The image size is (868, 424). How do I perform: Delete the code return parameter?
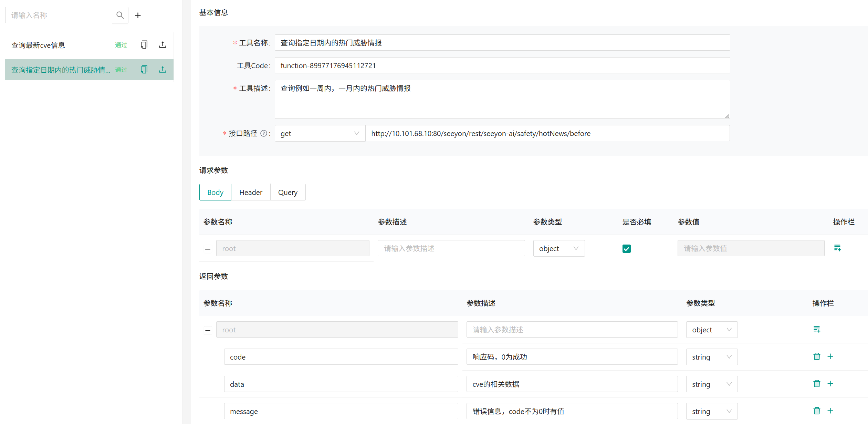pyautogui.click(x=816, y=356)
